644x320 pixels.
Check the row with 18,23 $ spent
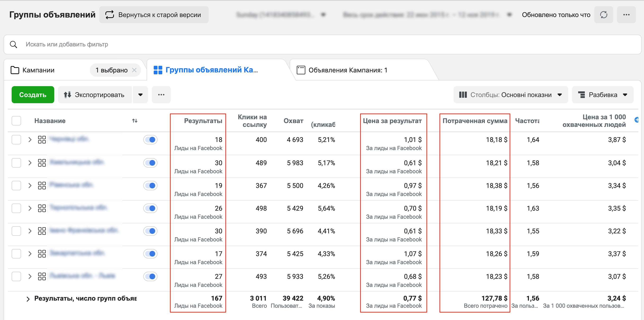(x=16, y=276)
